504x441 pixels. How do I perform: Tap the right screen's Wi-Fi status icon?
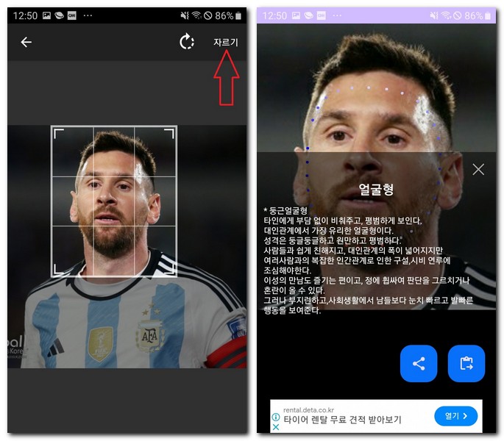pyautogui.click(x=445, y=15)
